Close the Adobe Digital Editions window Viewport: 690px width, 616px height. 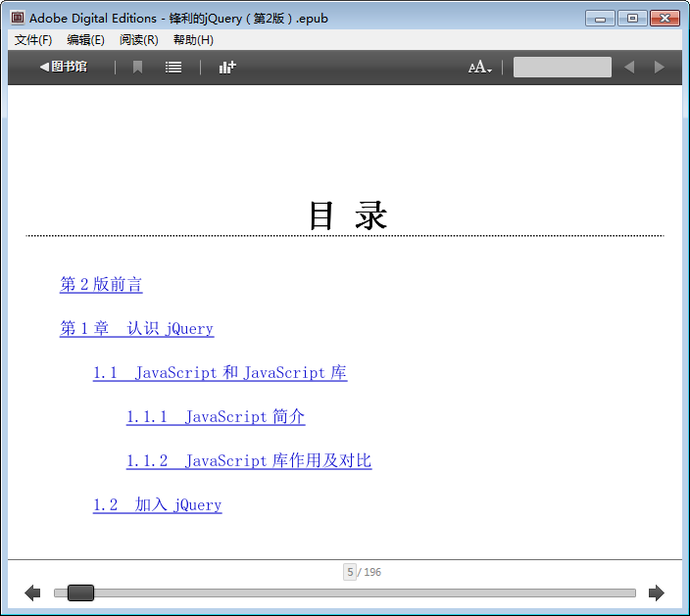[x=665, y=19]
